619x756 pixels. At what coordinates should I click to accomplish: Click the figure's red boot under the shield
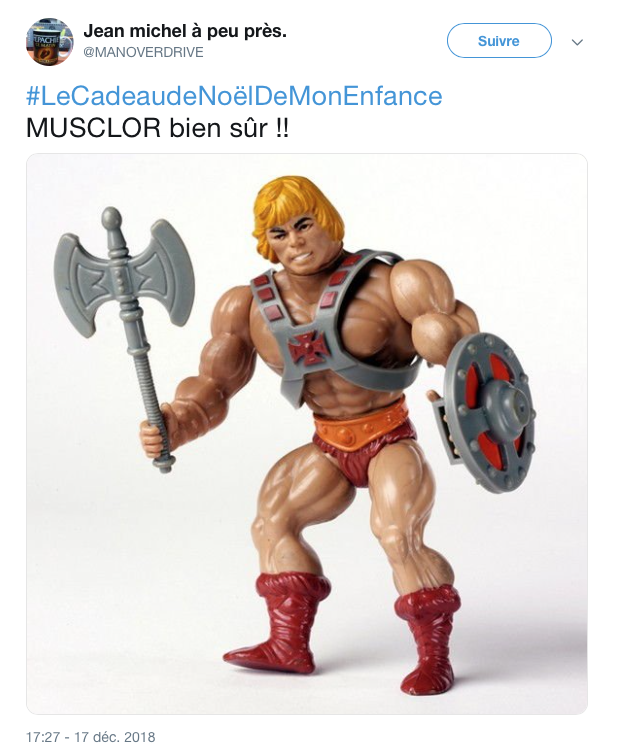point(427,637)
